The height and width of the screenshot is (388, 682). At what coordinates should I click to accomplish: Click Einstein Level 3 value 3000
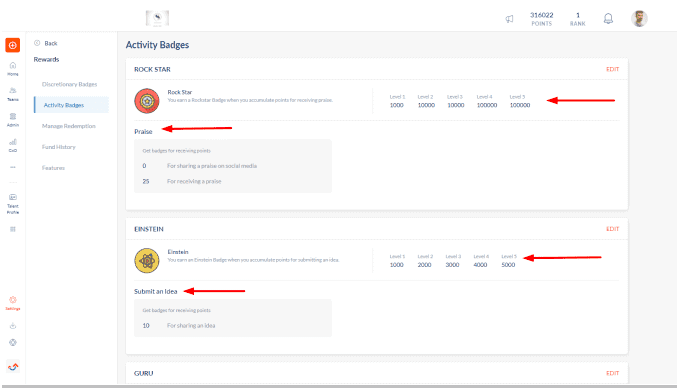coord(452,264)
